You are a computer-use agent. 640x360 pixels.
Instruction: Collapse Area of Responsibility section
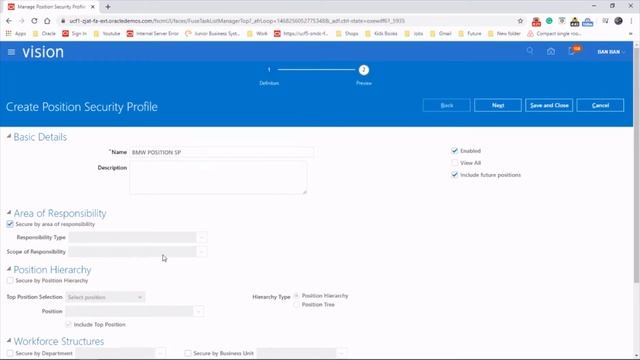pyautogui.click(x=9, y=213)
